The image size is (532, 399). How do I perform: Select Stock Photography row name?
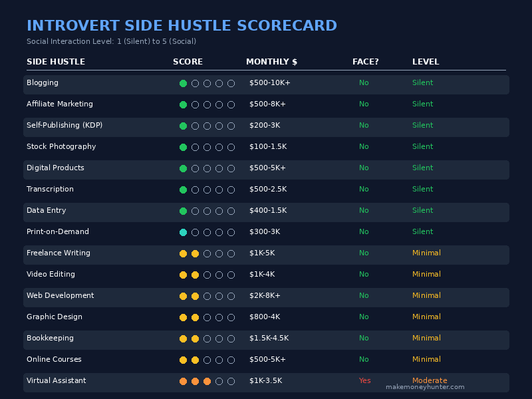click(x=61, y=146)
